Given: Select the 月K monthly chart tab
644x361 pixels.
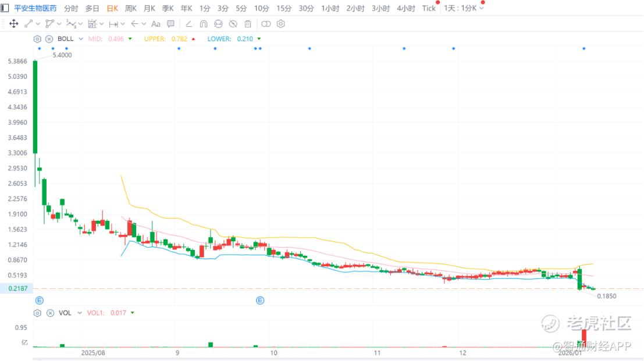Looking at the screenshot, I should (x=150, y=8).
